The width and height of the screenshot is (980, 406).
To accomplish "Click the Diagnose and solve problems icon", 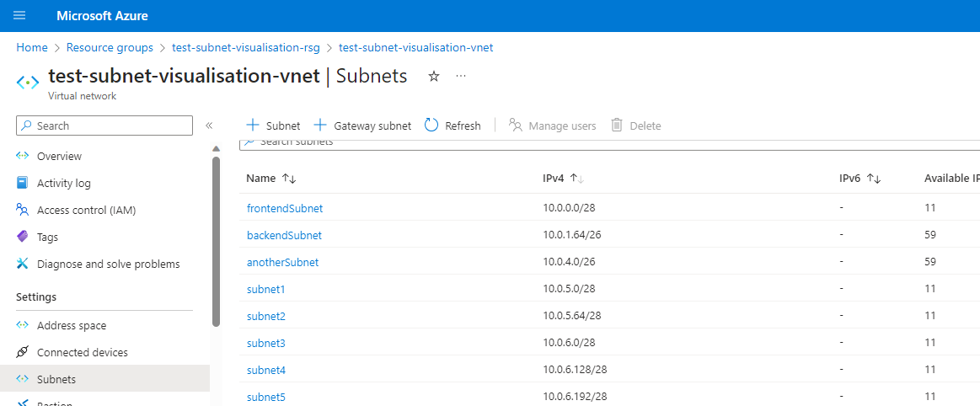I will pyautogui.click(x=23, y=264).
